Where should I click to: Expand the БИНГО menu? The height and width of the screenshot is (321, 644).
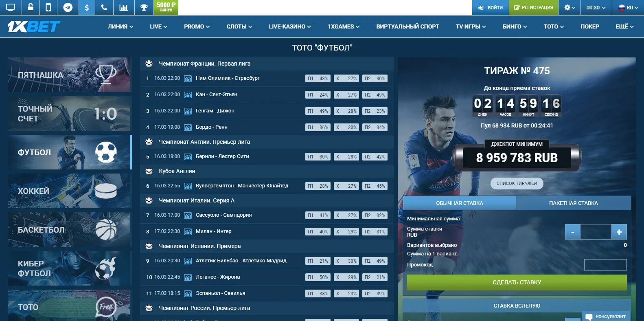pyautogui.click(x=515, y=26)
